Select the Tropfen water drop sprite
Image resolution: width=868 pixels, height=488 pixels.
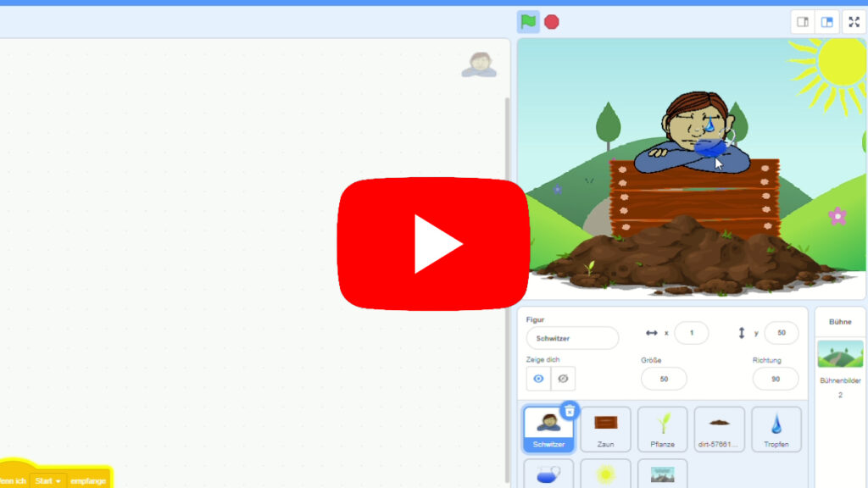pyautogui.click(x=776, y=429)
